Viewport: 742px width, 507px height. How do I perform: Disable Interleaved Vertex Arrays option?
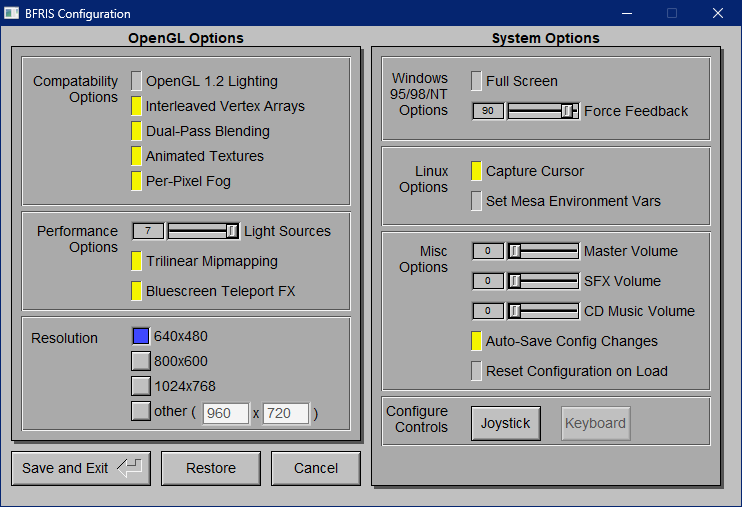(137, 106)
